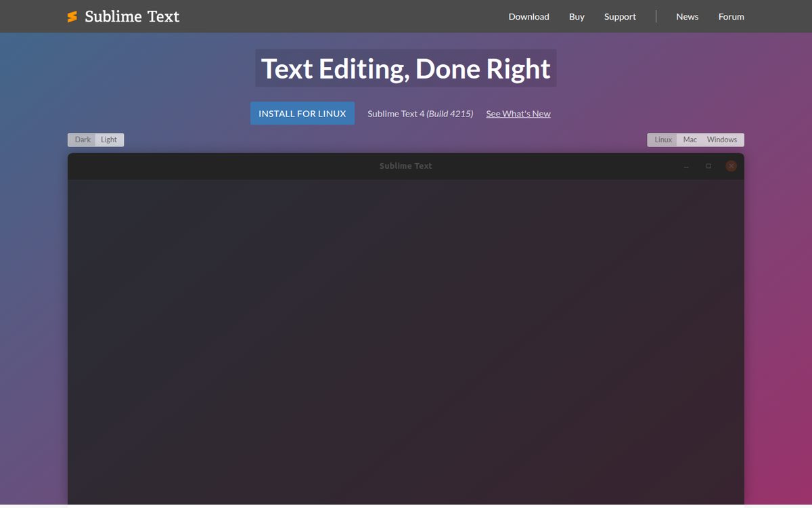The height and width of the screenshot is (508, 812).
Task: Minimize the mock Sublime Text window
Action: tap(686, 166)
